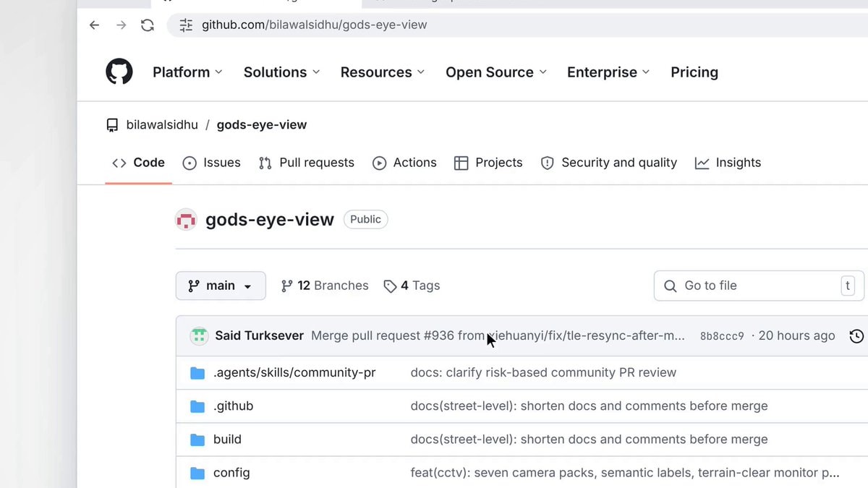Reload the page with the refresh icon

click(148, 25)
